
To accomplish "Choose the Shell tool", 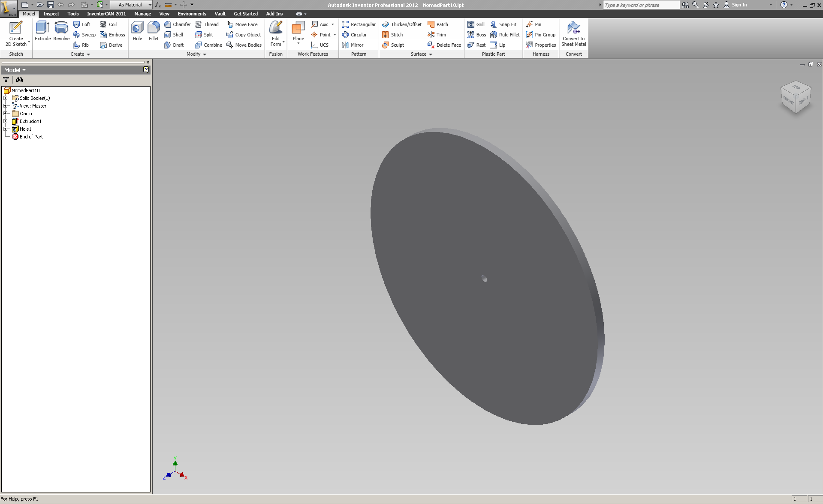I will coord(174,35).
